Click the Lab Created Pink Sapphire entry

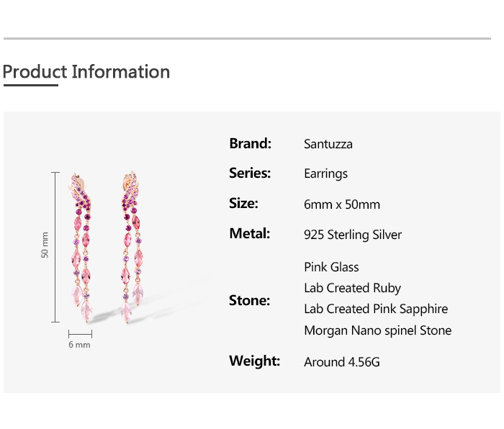pos(376,309)
